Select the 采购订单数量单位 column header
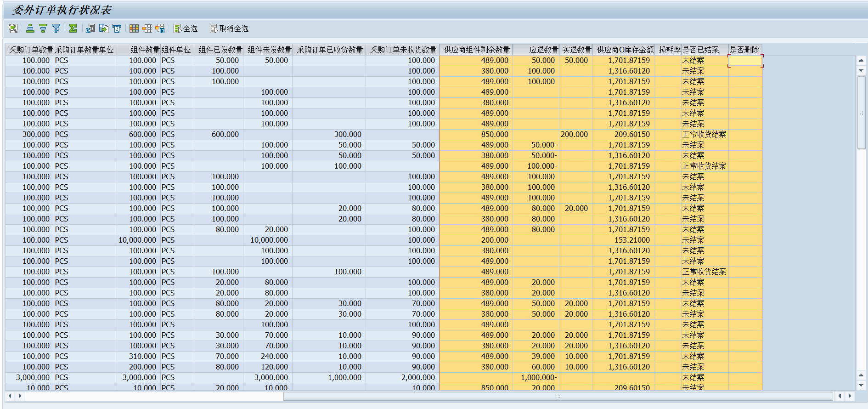 coord(85,50)
